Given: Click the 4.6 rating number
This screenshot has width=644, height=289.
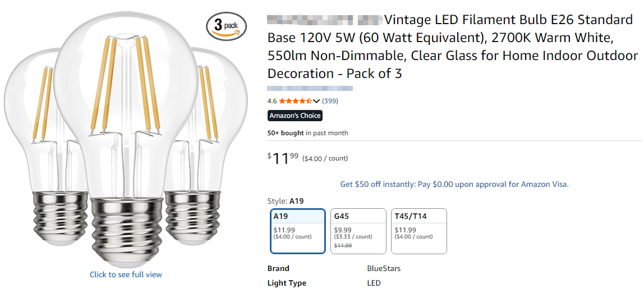Looking at the screenshot, I should [x=272, y=101].
